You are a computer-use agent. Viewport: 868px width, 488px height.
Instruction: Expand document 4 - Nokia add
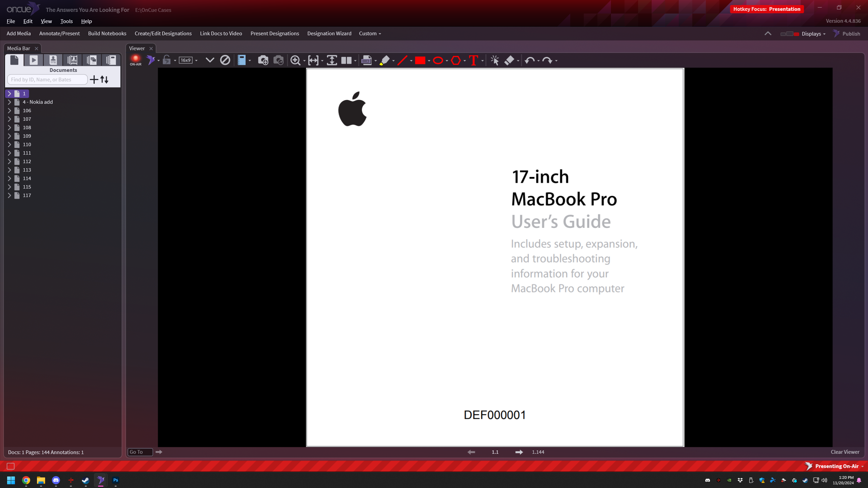click(x=9, y=102)
